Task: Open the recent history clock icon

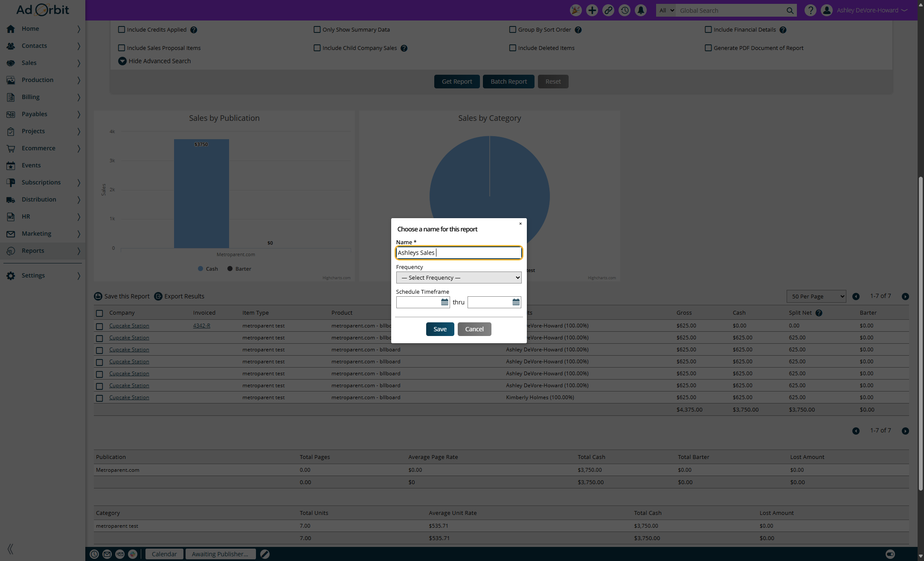Action: [625, 10]
